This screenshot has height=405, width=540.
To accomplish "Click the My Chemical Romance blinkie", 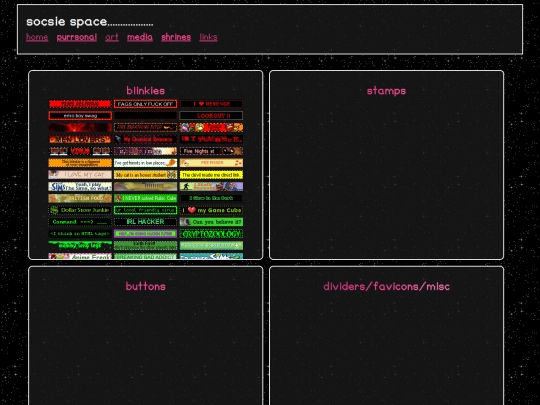I will tap(146, 139).
